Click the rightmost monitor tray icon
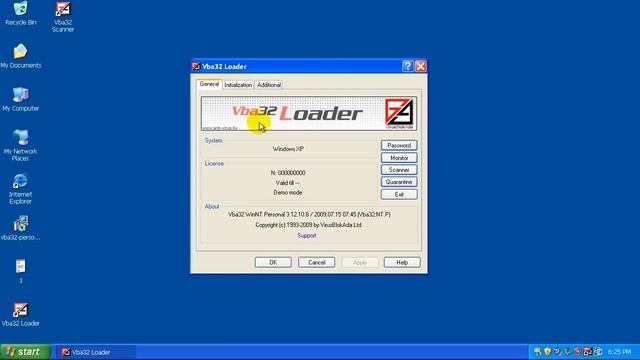This screenshot has height=360, width=640. [598, 351]
